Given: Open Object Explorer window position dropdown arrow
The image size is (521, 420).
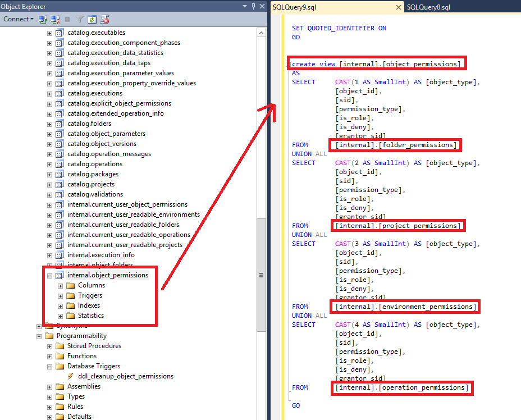Looking at the screenshot, I should coord(245,6).
